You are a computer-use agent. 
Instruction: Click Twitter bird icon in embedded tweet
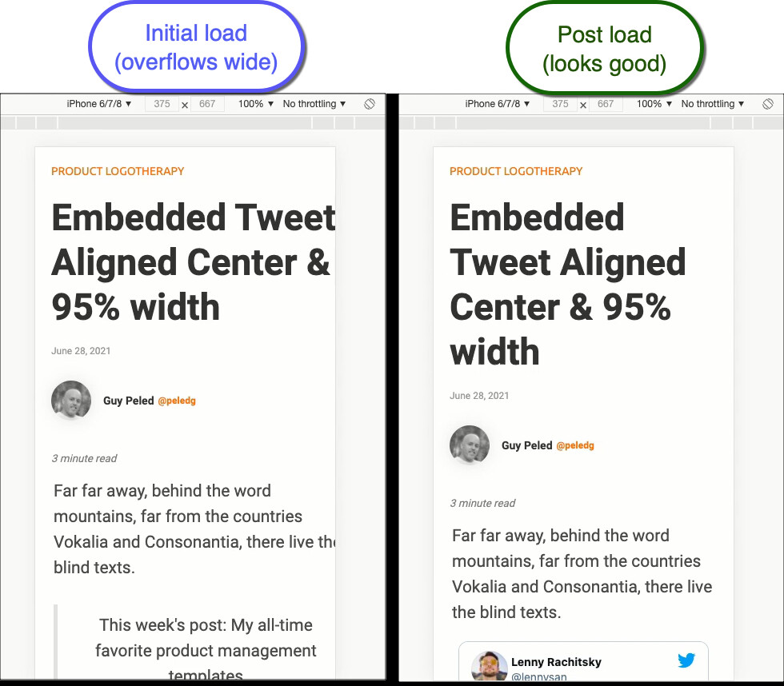[x=686, y=660]
